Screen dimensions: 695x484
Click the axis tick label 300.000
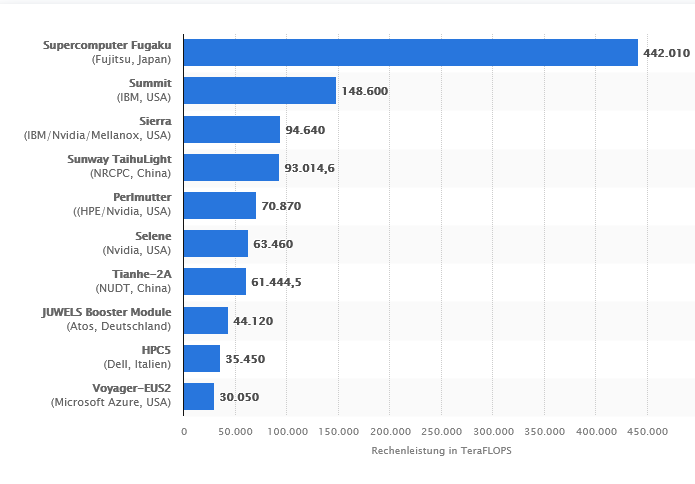pyautogui.click(x=493, y=432)
